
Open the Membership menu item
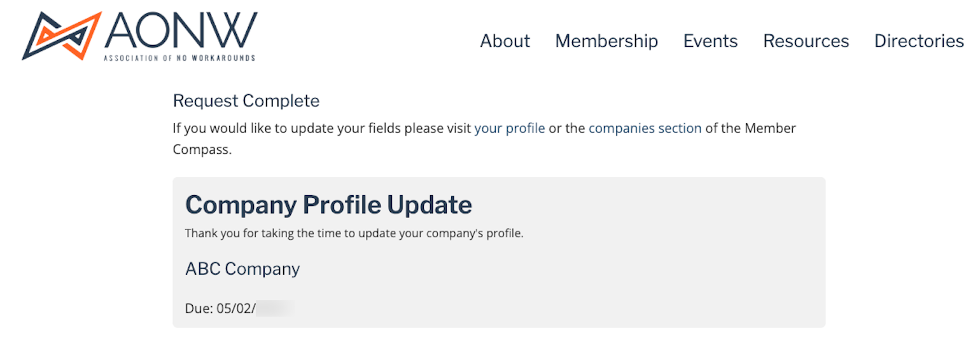[606, 41]
